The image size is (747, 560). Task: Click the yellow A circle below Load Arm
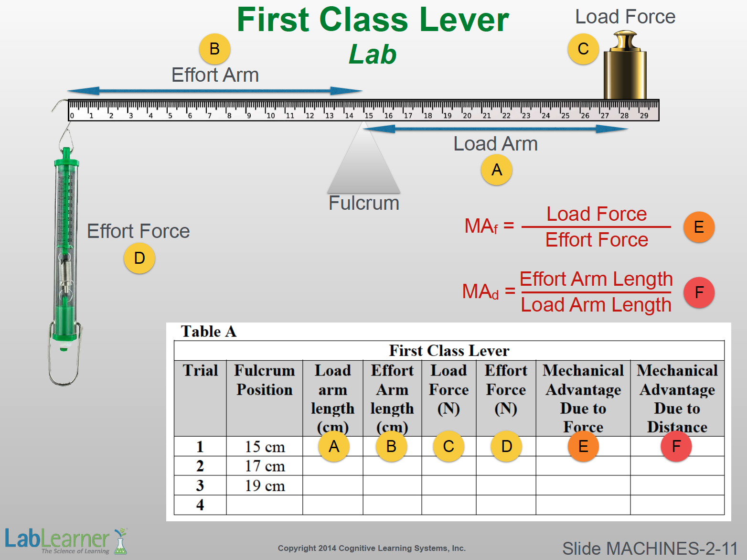(497, 170)
